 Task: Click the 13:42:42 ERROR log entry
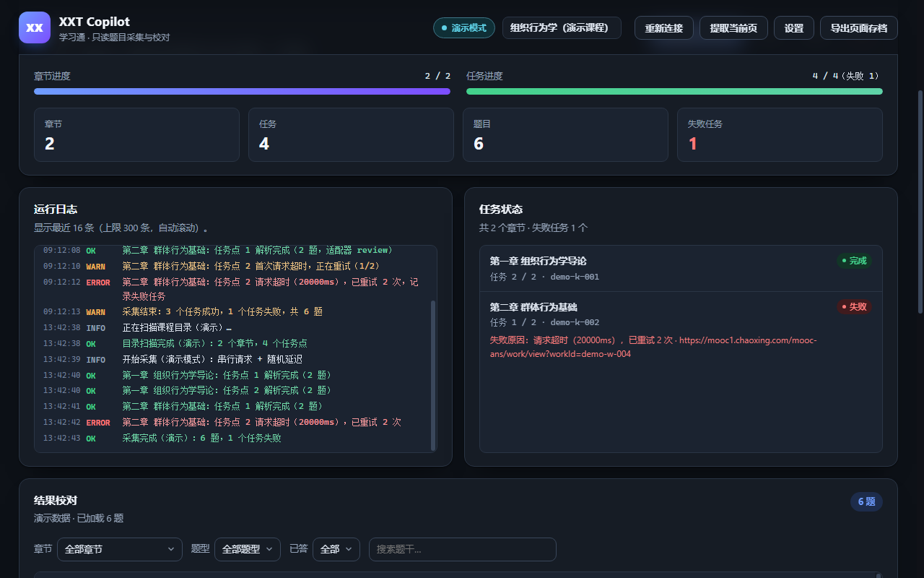point(232,422)
